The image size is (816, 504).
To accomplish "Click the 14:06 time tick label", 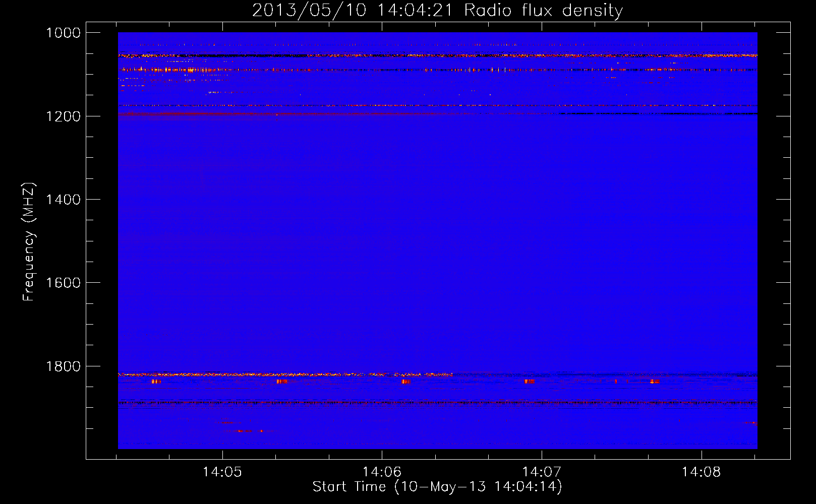I will pyautogui.click(x=382, y=472).
